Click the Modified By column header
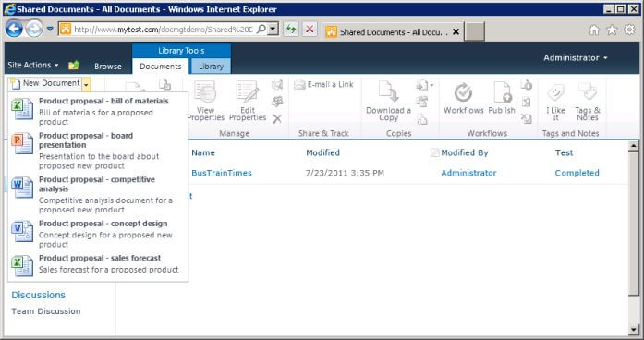Image resolution: width=644 pixels, height=340 pixels. tap(465, 152)
